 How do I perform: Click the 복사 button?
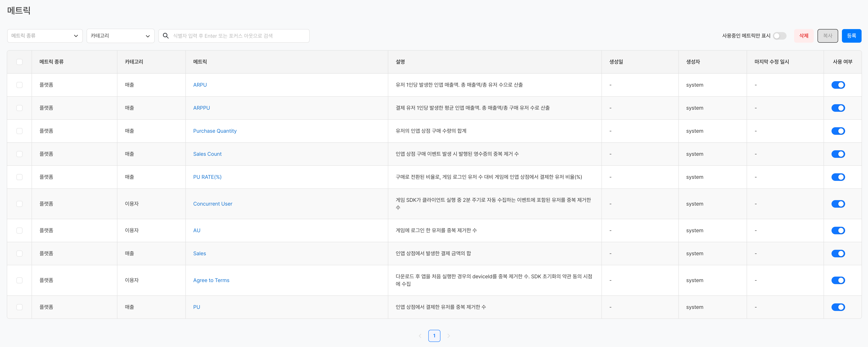pos(828,36)
